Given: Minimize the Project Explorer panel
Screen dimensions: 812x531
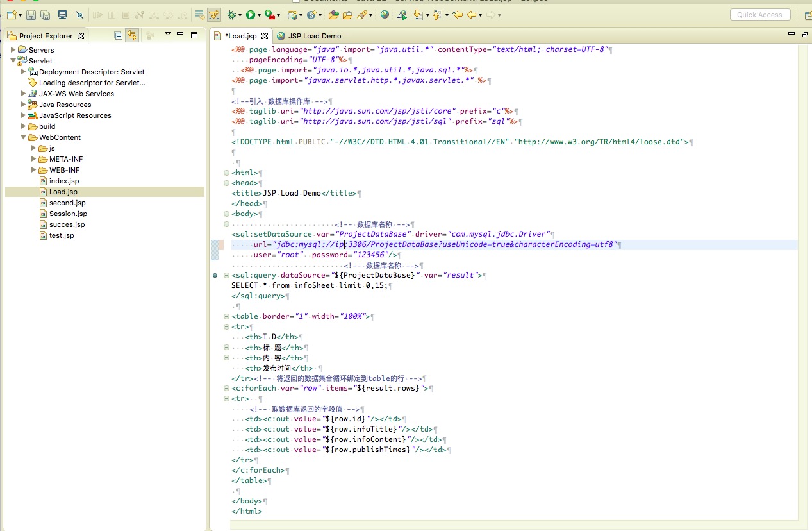Looking at the screenshot, I should coord(180,34).
